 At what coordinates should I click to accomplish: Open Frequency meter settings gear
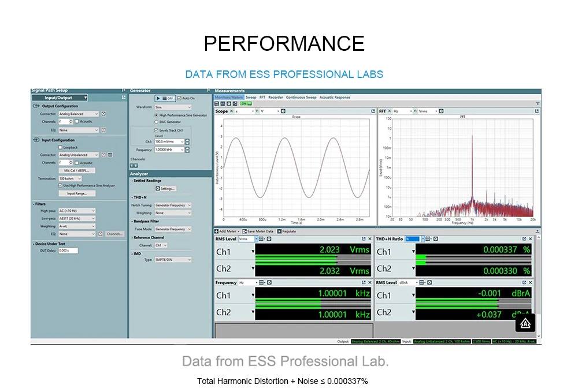pos(269,282)
